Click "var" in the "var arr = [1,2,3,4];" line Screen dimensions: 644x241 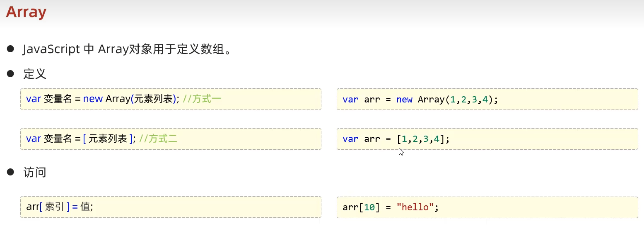tap(350, 139)
